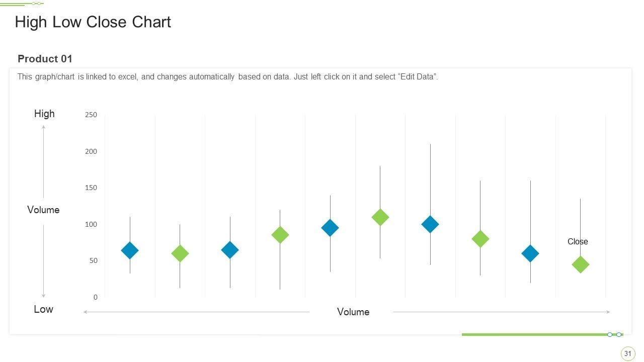Image resolution: width=644 pixels, height=362 pixels.
Task: Click the leftmost green diamond marker
Action: coord(180,254)
